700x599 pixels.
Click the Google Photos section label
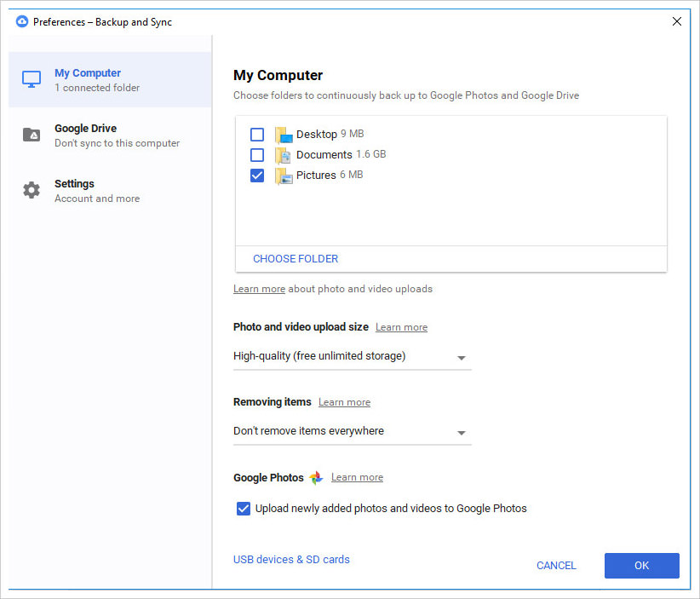point(268,477)
